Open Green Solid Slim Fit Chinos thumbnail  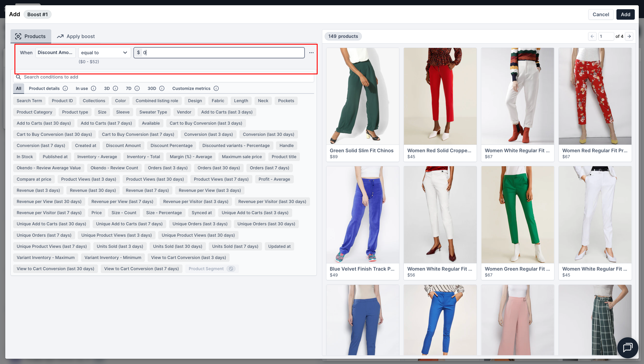tap(363, 96)
